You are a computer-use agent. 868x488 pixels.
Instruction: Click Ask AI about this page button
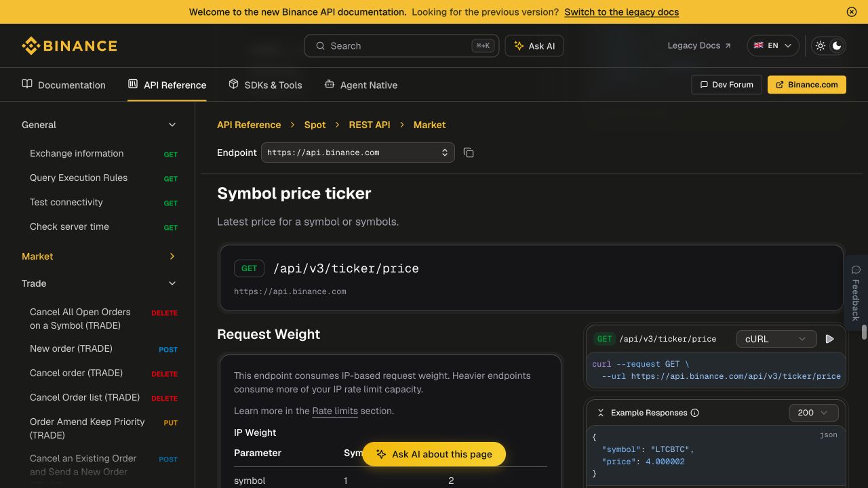click(x=434, y=454)
